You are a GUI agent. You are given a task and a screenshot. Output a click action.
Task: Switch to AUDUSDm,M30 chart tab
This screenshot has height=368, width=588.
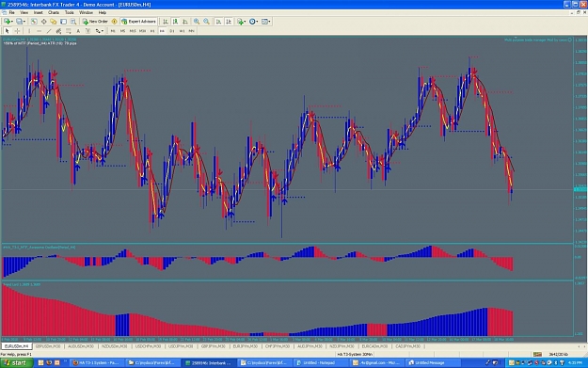coord(81,346)
